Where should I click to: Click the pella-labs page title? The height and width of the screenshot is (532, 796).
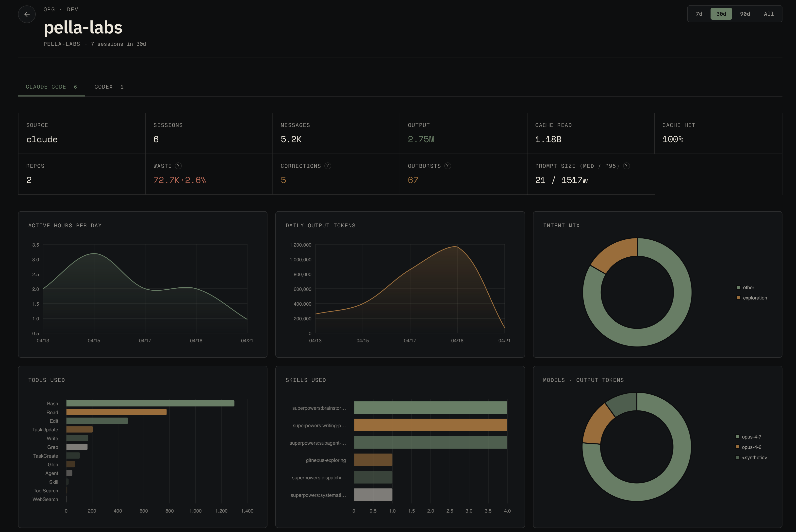pos(83,28)
